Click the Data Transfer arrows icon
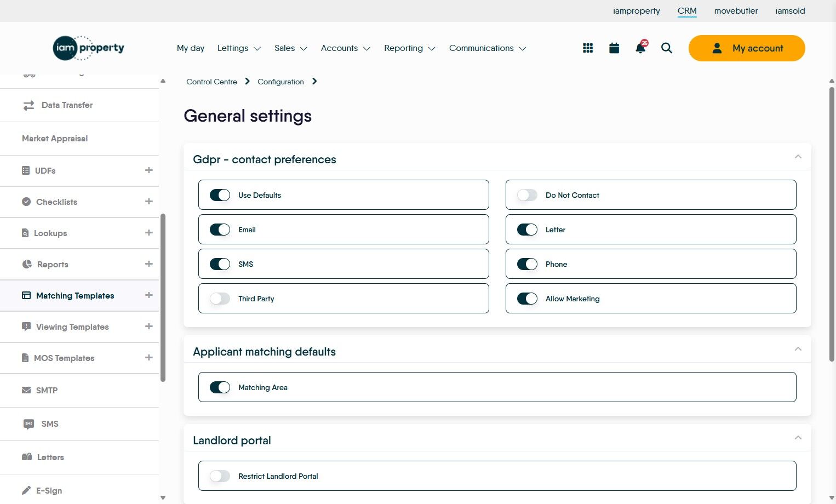This screenshot has height=504, width=836. [x=28, y=105]
